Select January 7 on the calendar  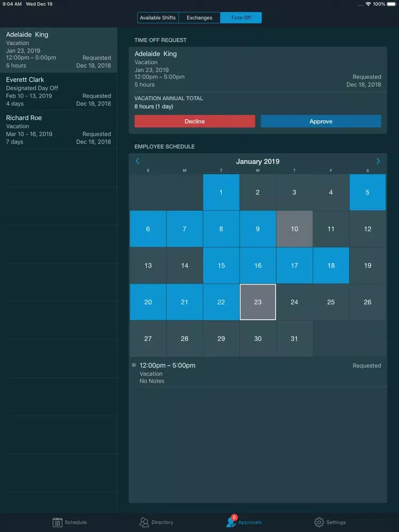point(185,229)
